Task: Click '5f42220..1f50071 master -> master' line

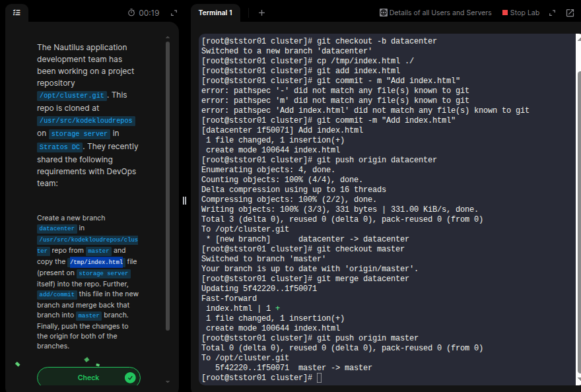Action: point(294,368)
